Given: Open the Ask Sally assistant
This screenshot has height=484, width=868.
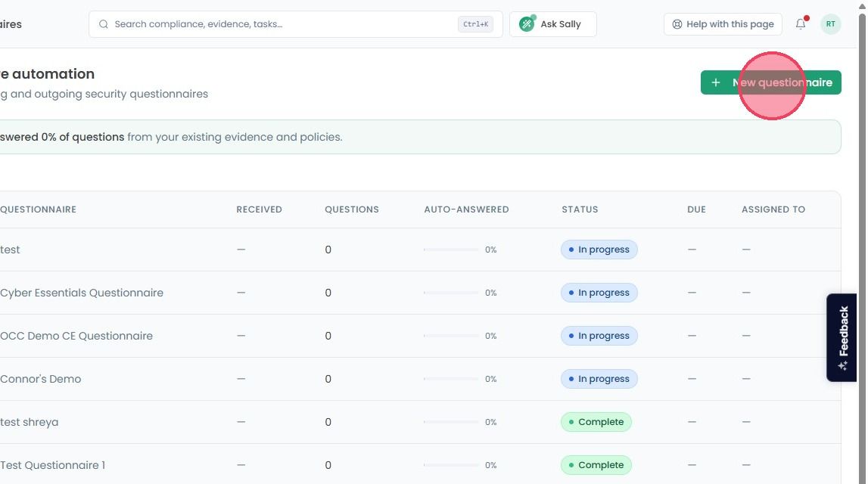Looking at the screenshot, I should tap(552, 24).
